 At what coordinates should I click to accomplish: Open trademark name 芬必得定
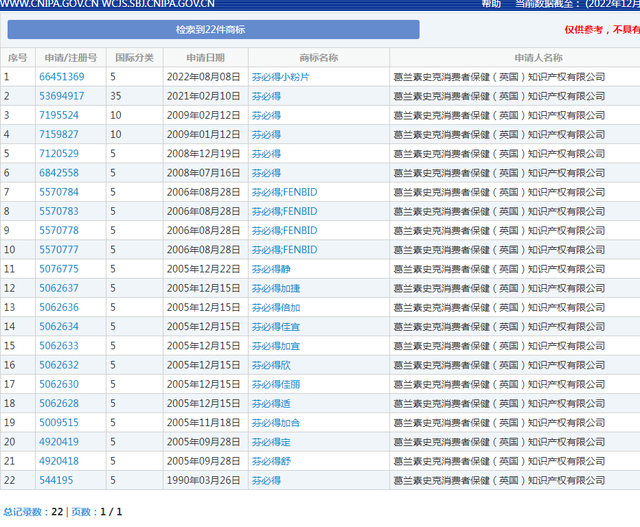271,442
